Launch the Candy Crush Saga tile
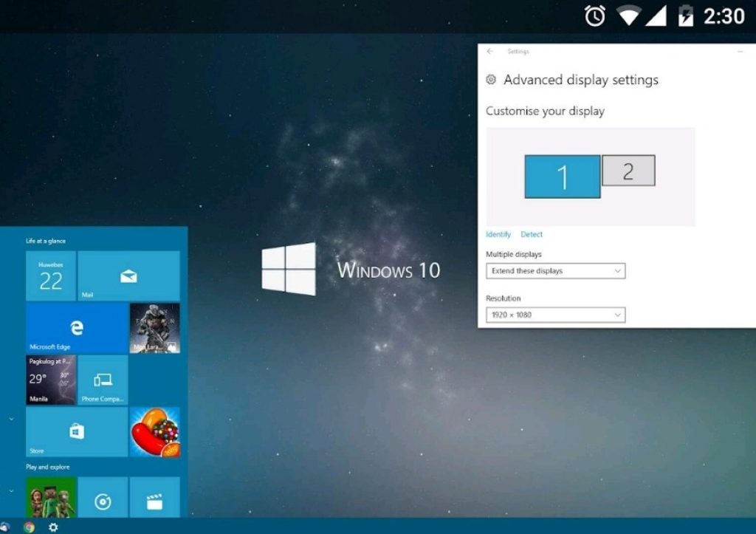 click(x=155, y=432)
